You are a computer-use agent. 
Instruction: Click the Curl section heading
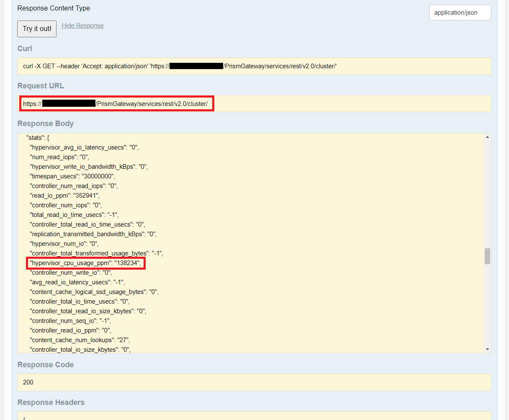coord(25,49)
